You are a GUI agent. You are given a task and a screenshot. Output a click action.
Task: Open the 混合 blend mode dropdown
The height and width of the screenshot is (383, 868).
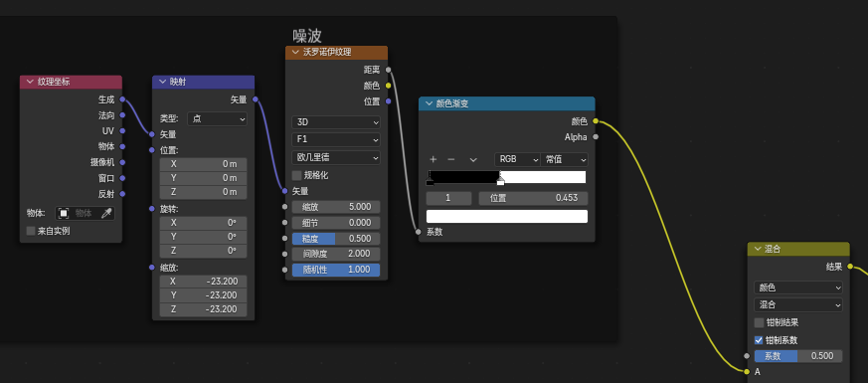798,304
